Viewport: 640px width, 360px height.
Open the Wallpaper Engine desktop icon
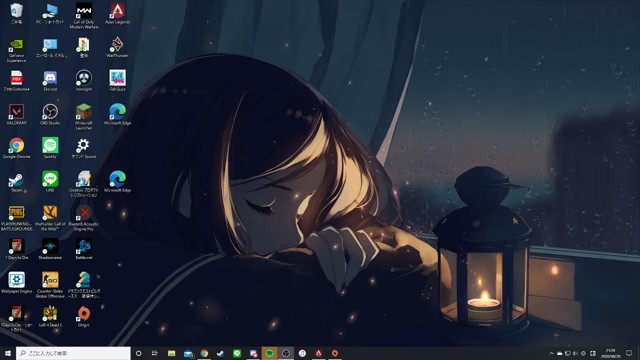tap(16, 283)
